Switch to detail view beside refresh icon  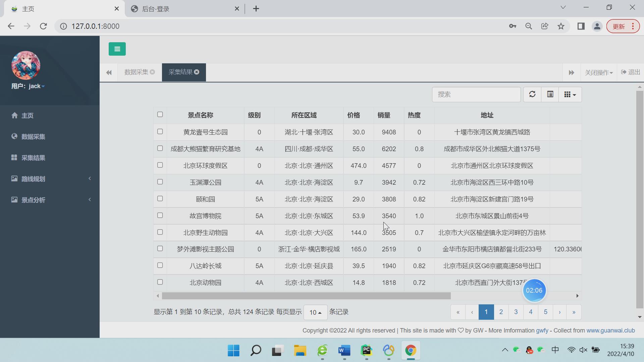pos(549,94)
